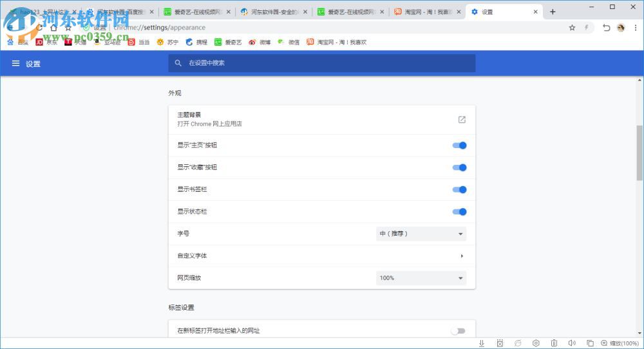Click the hexagon settings icon in status bar
The image size is (644, 349).
(536, 343)
